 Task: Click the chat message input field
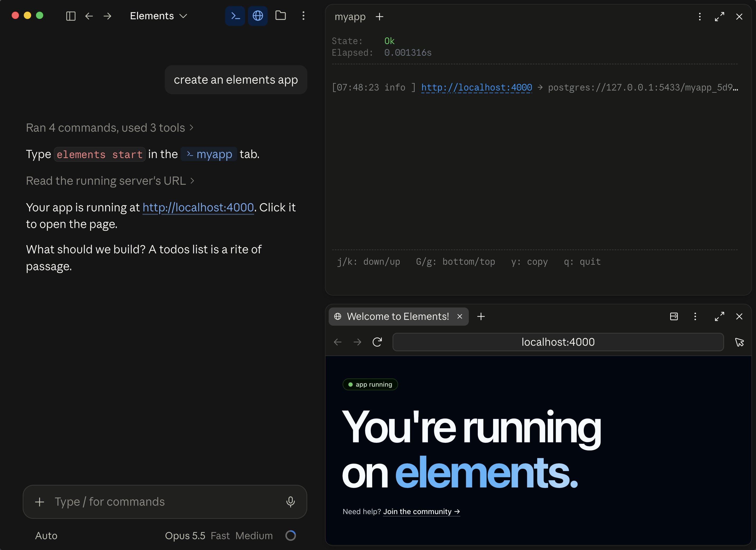point(165,502)
